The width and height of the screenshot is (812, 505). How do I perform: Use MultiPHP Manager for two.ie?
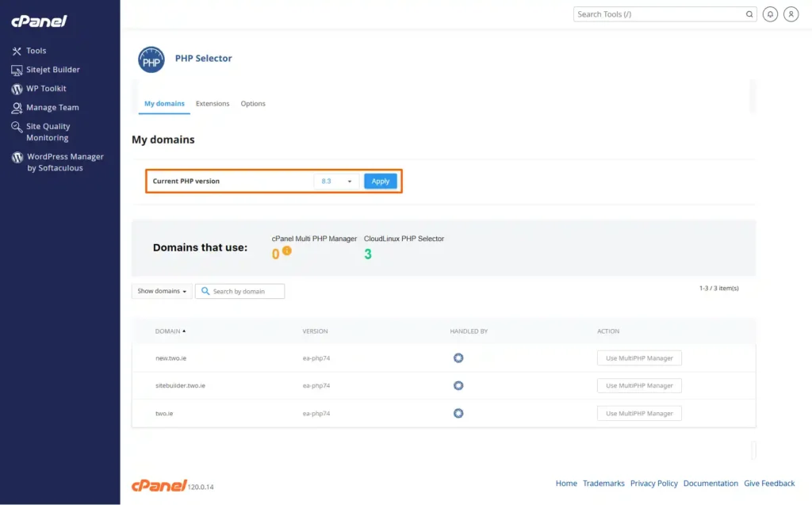click(639, 413)
